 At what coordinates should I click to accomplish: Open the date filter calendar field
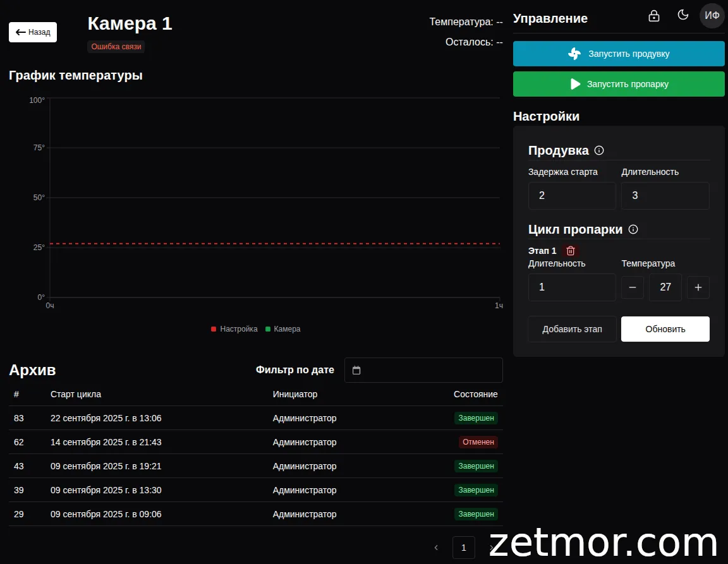(423, 370)
